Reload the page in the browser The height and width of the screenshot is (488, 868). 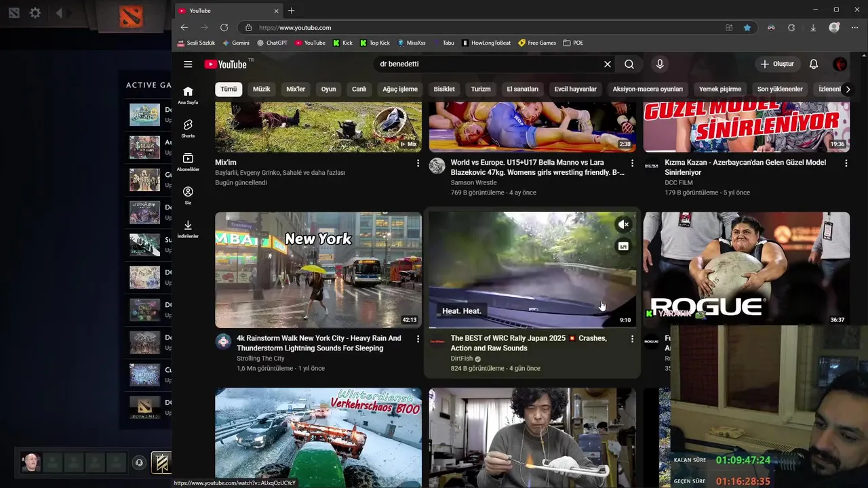coord(224,28)
